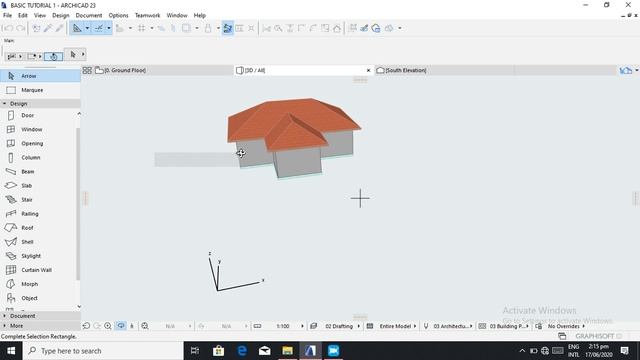Screen dimensions: 640x360
Task: Select the Stair tool
Action: click(38, 200)
